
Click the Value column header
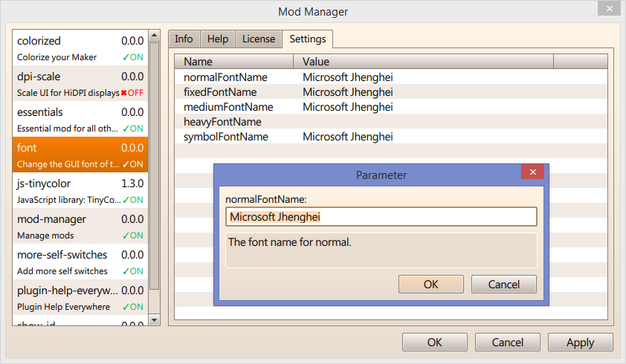click(x=424, y=62)
